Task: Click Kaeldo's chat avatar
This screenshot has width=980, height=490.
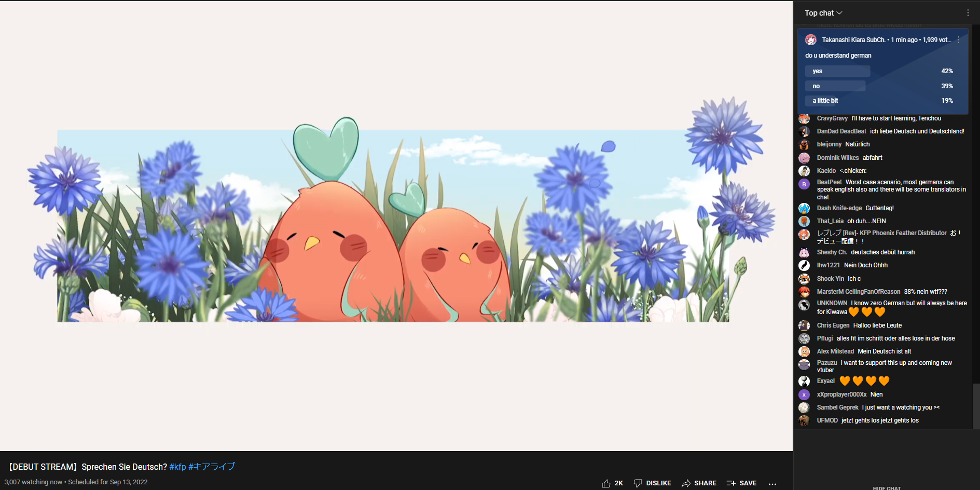Action: coord(804,171)
